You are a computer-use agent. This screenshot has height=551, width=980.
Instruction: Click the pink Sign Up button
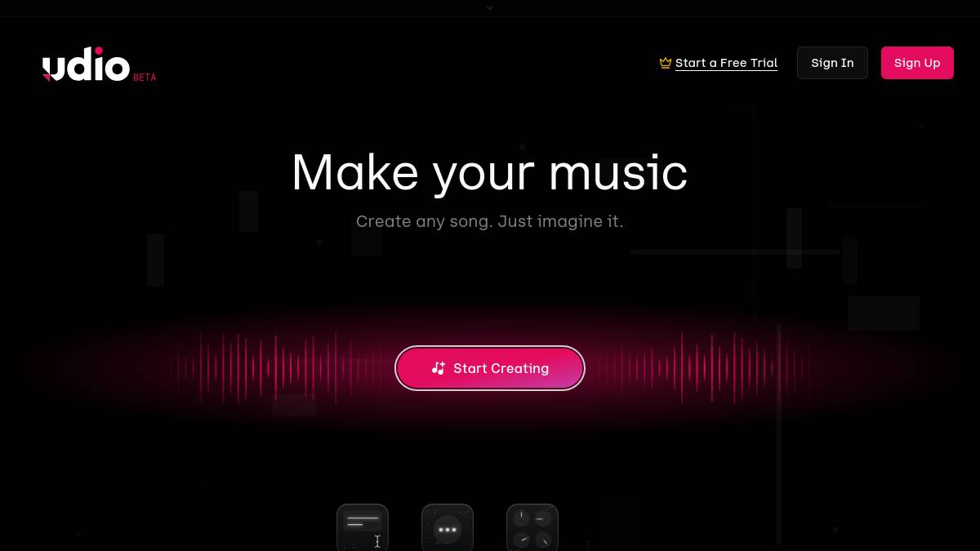click(917, 63)
